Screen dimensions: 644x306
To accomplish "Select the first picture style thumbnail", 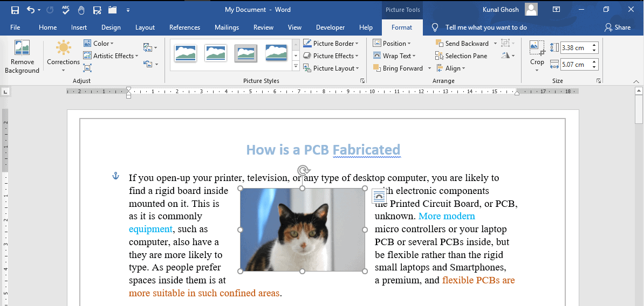I will click(186, 53).
